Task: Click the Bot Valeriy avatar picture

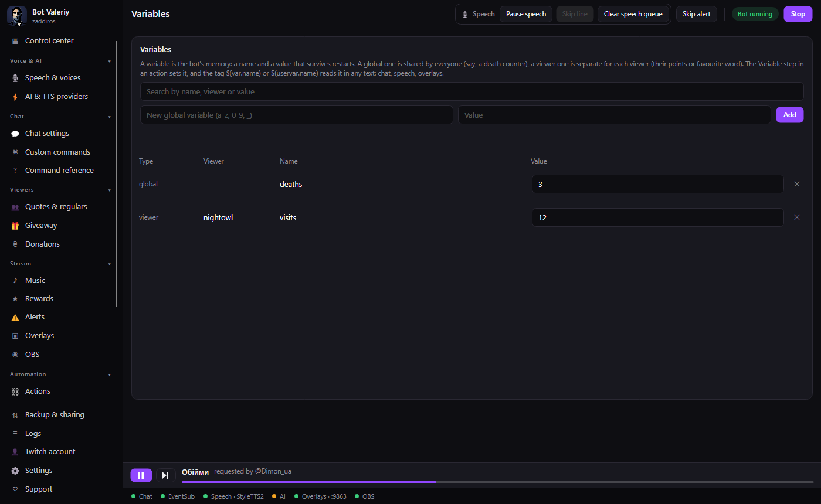Action: tap(17, 16)
